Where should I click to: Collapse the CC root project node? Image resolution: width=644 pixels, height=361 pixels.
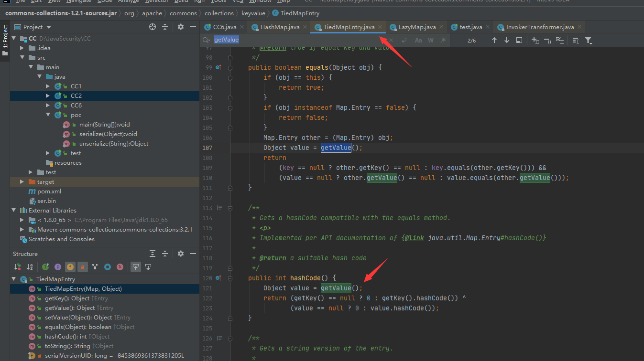point(13,38)
